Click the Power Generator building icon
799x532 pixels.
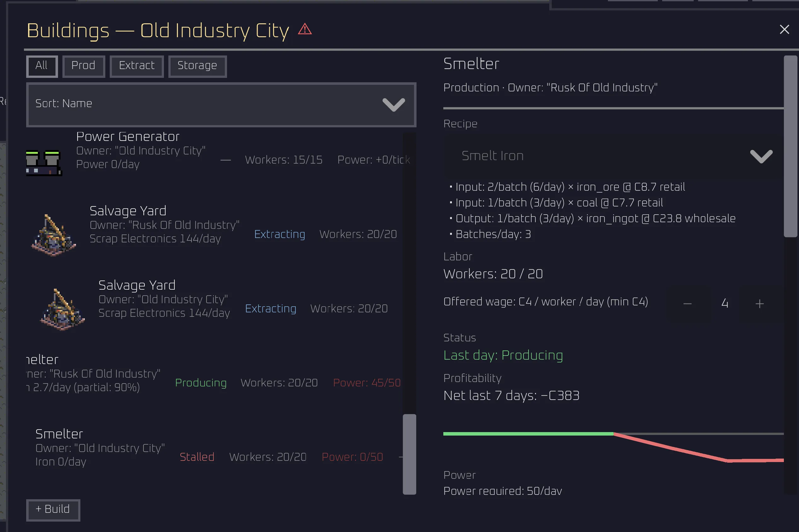tap(44, 163)
